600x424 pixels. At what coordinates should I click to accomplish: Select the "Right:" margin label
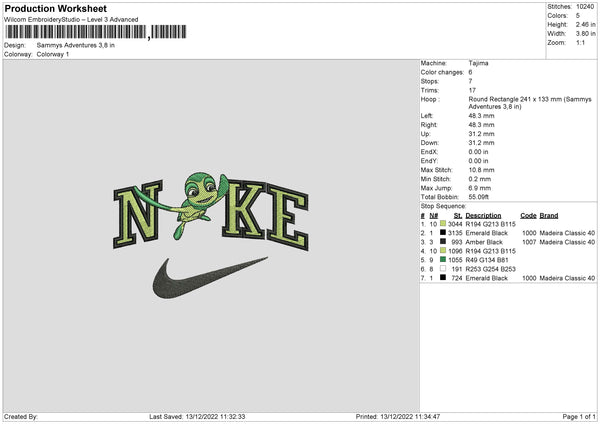point(429,125)
